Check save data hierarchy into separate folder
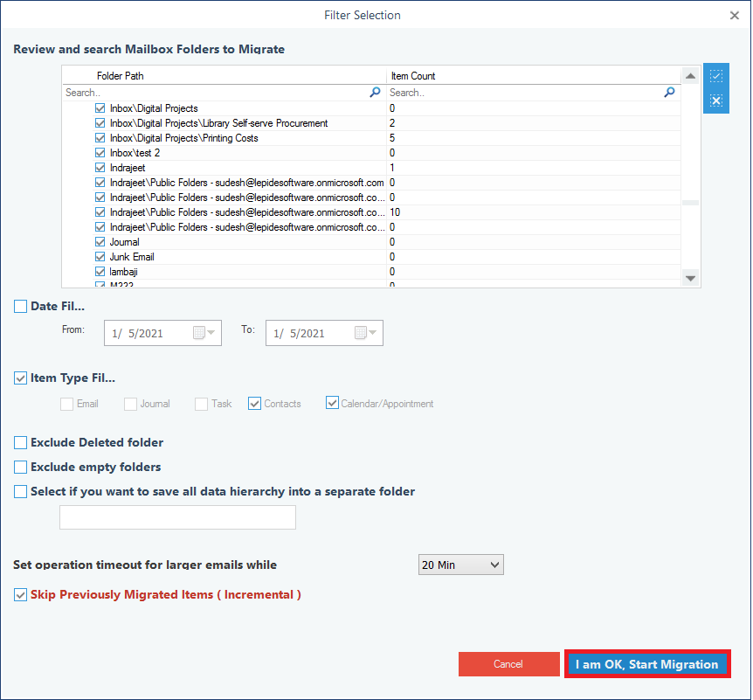The image size is (753, 700). coord(20,491)
